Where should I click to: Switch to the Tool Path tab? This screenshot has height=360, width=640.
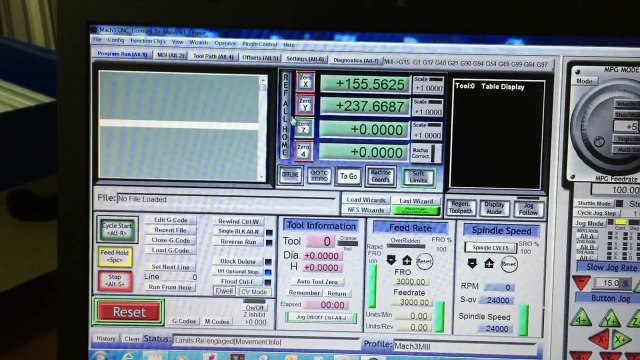pos(213,56)
